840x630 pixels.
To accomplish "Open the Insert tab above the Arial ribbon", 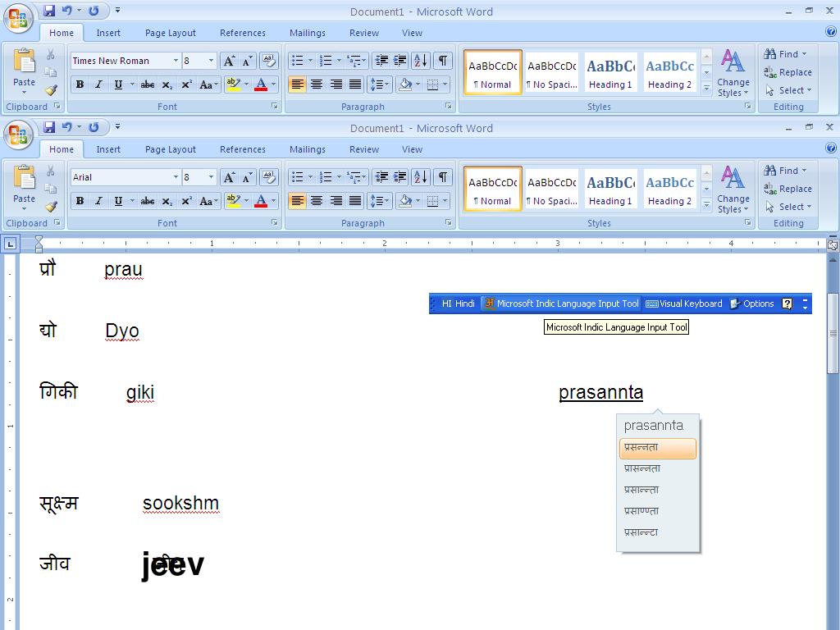I will [108, 149].
